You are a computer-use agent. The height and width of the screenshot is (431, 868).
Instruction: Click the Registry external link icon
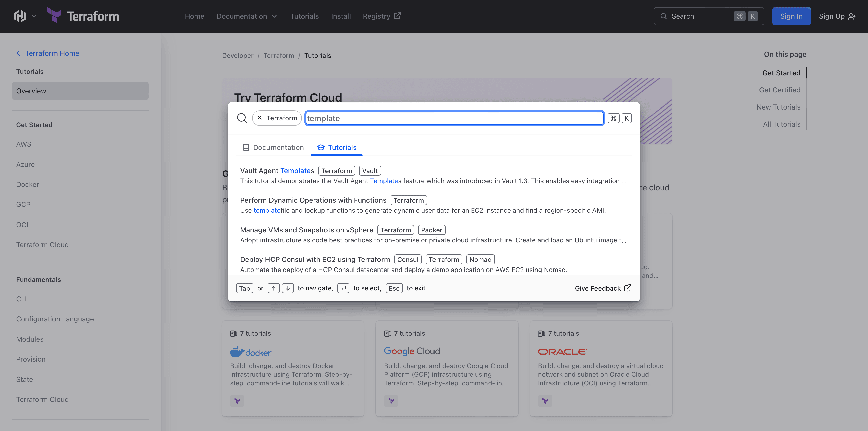pos(397,16)
